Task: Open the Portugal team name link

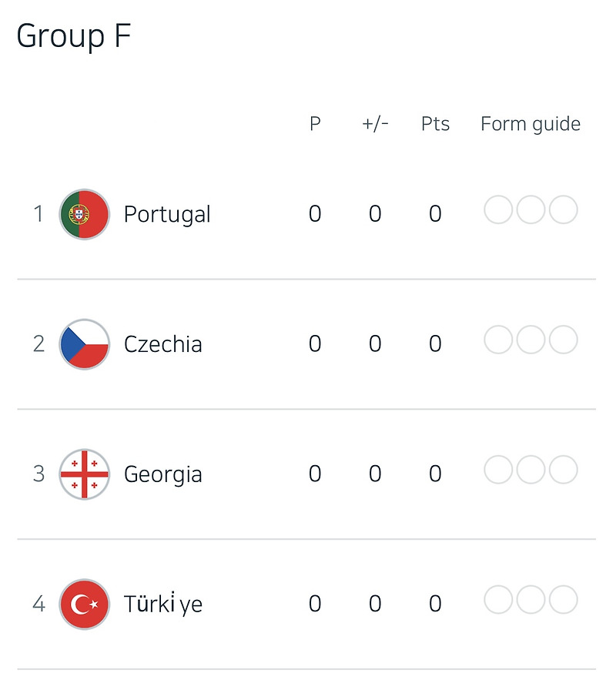Action: coord(167,214)
